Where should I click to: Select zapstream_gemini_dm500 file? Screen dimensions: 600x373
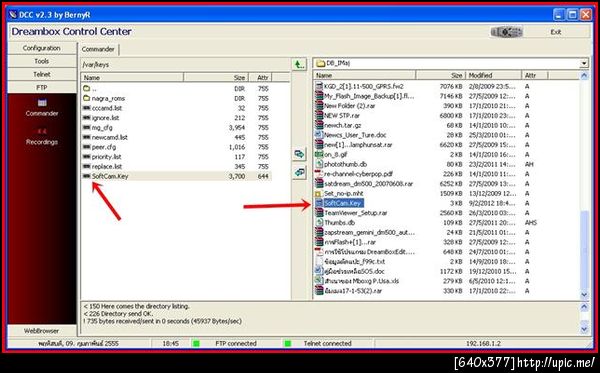coord(369,232)
